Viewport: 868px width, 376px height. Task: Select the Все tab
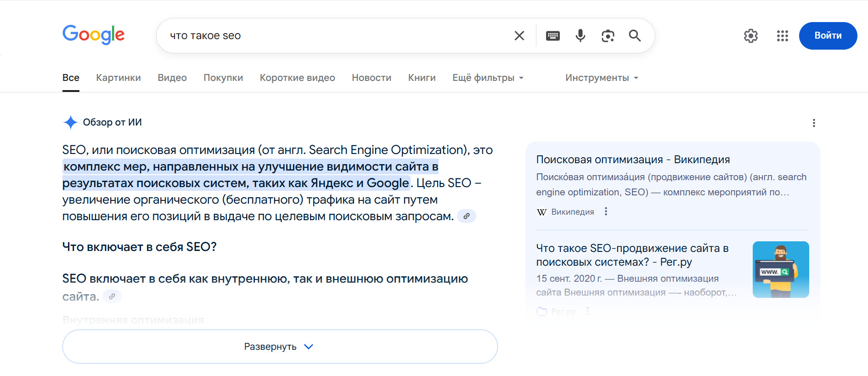pos(71,78)
